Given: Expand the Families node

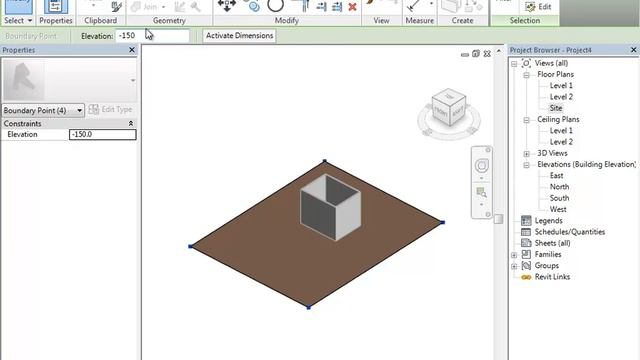Looking at the screenshot, I should click(514, 255).
